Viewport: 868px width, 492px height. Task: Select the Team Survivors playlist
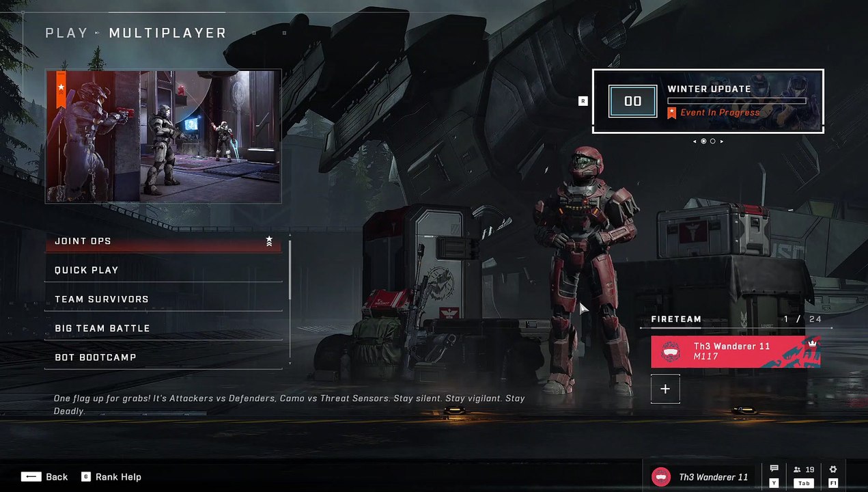163,299
